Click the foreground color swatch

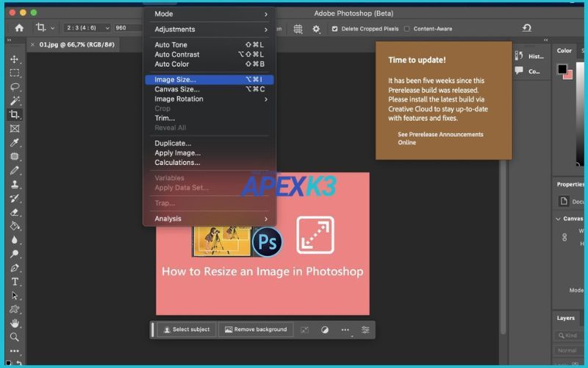tap(562, 70)
